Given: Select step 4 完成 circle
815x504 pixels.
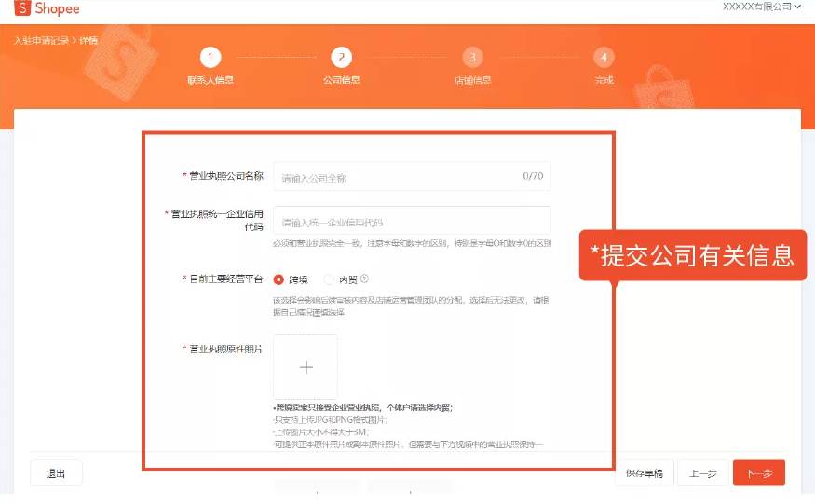Looking at the screenshot, I should (x=604, y=57).
